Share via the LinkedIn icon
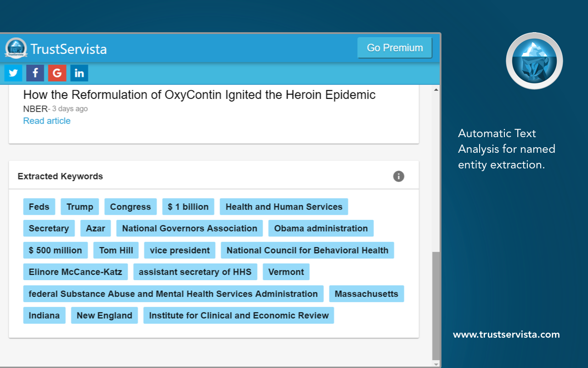This screenshot has height=368, width=588. pos(79,73)
